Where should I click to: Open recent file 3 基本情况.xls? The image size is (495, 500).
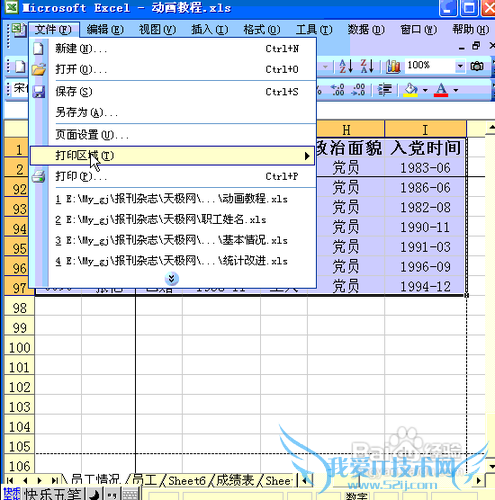[x=172, y=240]
